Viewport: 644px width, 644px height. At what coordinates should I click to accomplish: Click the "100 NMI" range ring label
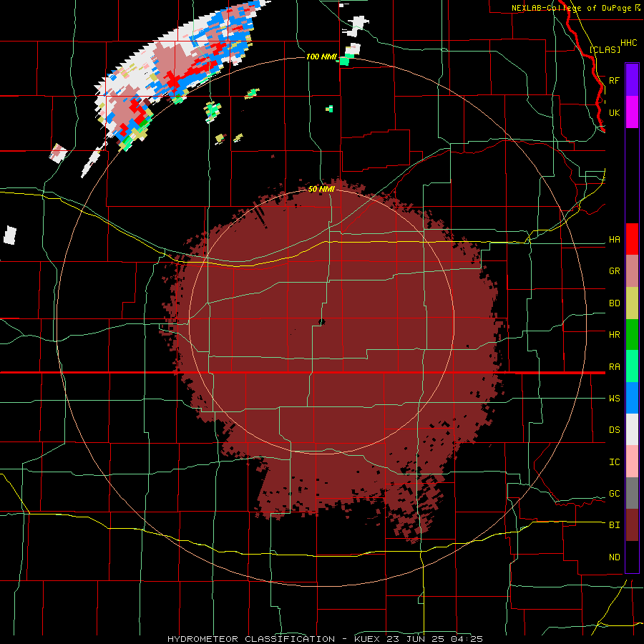321,57
